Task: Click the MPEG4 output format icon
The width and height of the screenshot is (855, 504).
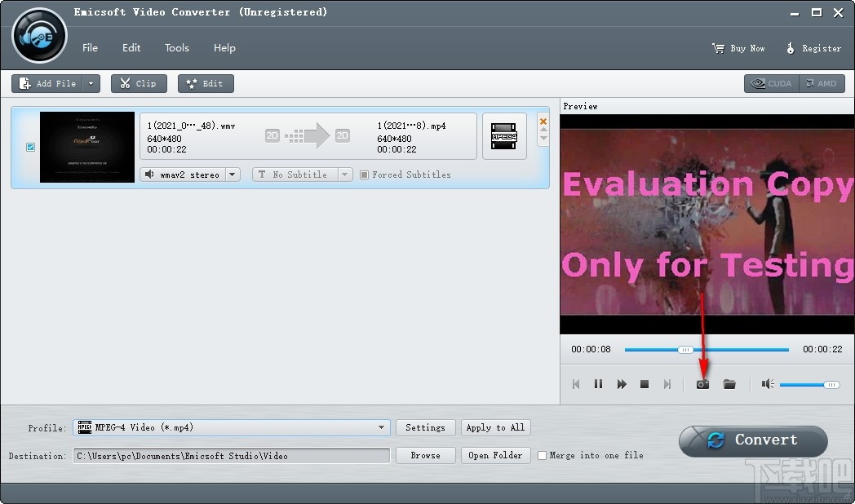Action: coord(504,136)
